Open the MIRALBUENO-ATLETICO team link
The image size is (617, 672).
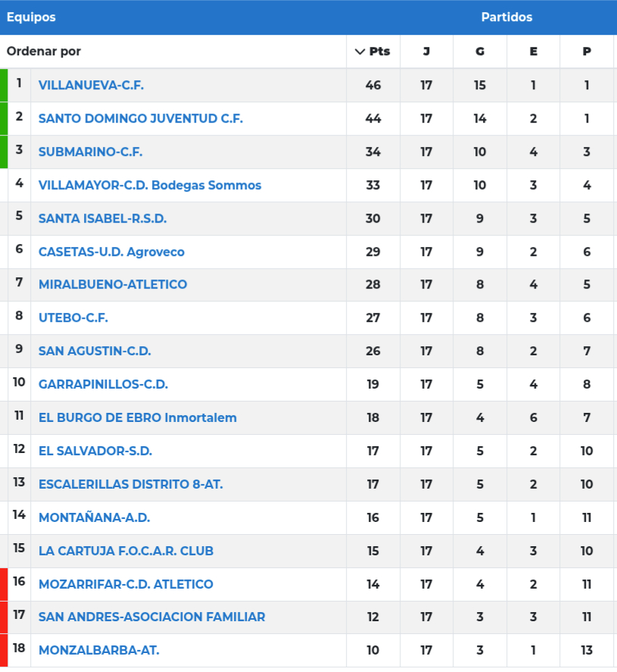click(113, 284)
